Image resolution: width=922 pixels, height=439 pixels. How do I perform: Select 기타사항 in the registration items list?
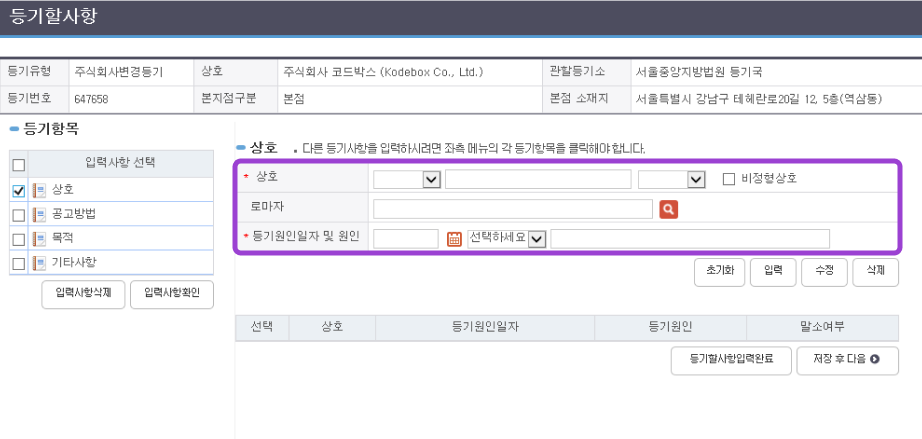pyautogui.click(x=74, y=262)
